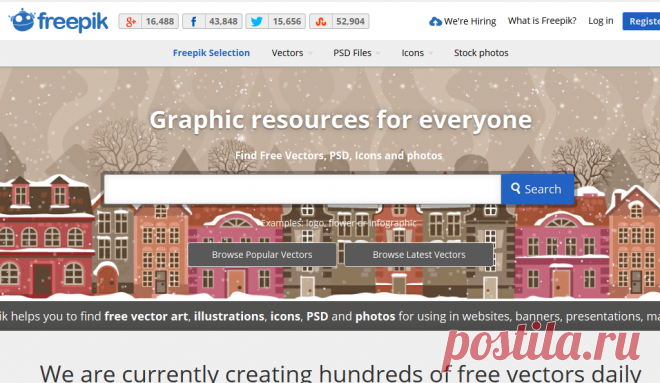
Task: Click the Graphic resources for everyone heading
Action: 341,120
